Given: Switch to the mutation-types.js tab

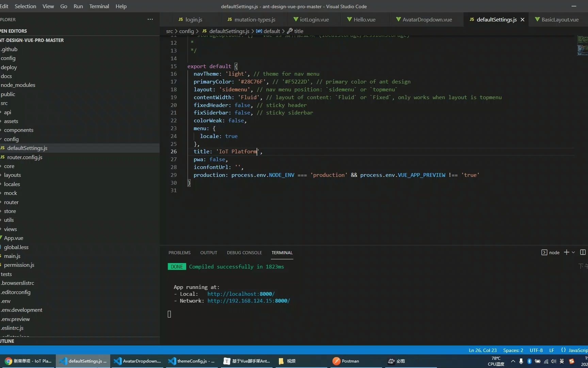Looking at the screenshot, I should point(251,19).
